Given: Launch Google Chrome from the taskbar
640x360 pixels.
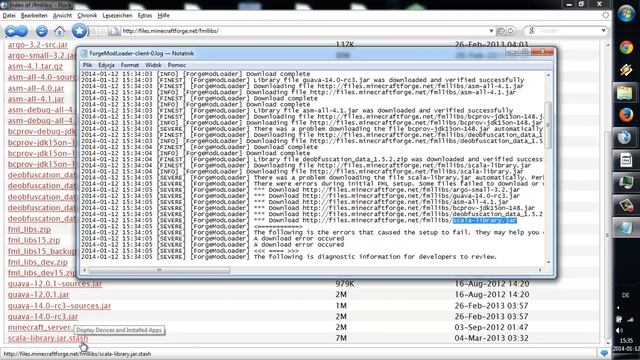Looking at the screenshot, I should point(626,47).
